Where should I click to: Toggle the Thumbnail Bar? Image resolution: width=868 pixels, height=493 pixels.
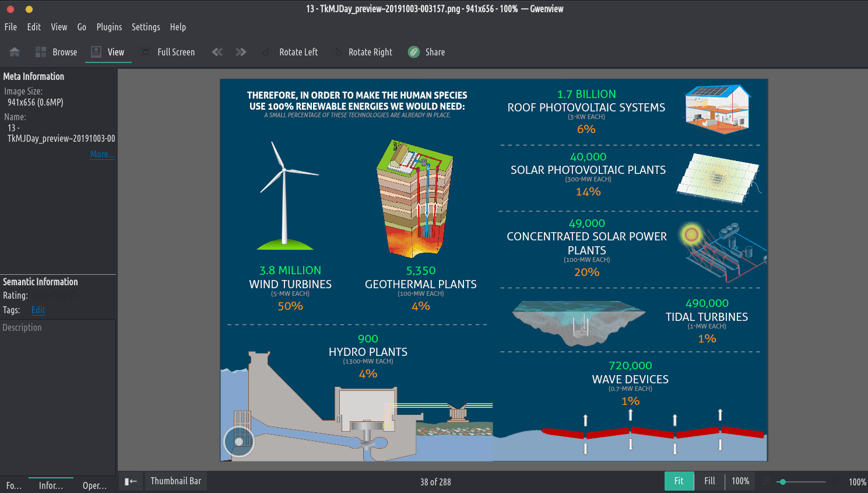pos(175,481)
